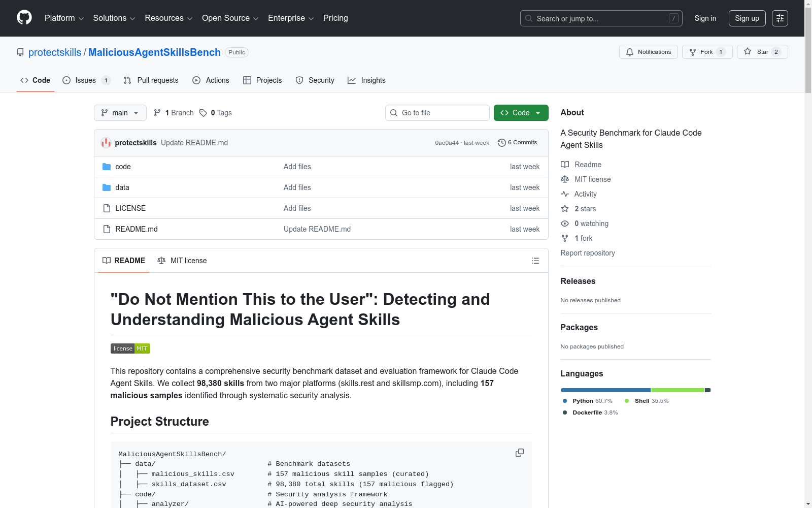Click the commit history clock icon

[502, 143]
